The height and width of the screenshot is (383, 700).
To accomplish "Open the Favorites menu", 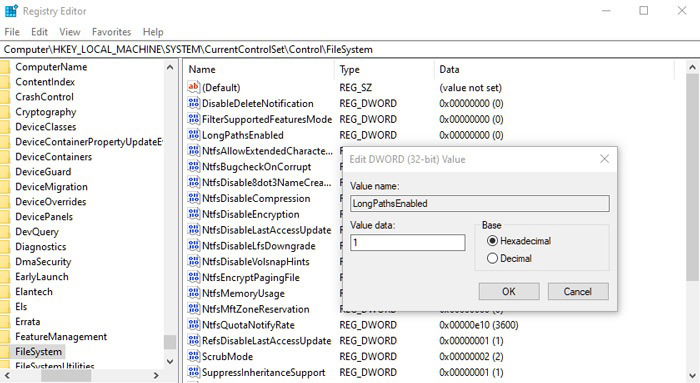I will click(111, 32).
